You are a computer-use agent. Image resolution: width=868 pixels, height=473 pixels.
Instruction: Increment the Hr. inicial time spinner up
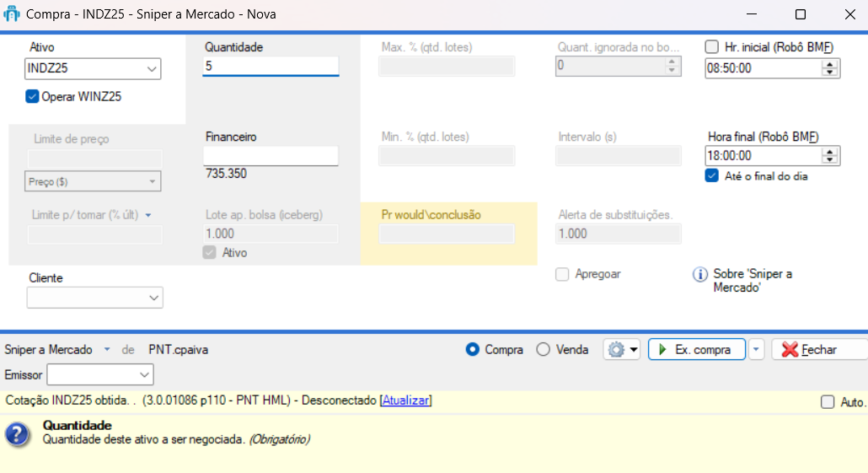(x=832, y=64)
